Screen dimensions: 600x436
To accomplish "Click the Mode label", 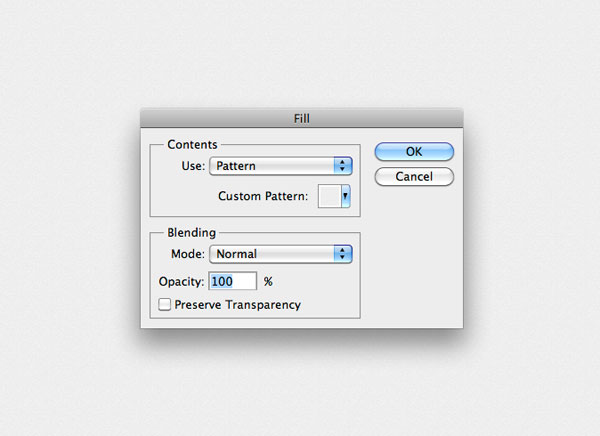I will pyautogui.click(x=188, y=254).
